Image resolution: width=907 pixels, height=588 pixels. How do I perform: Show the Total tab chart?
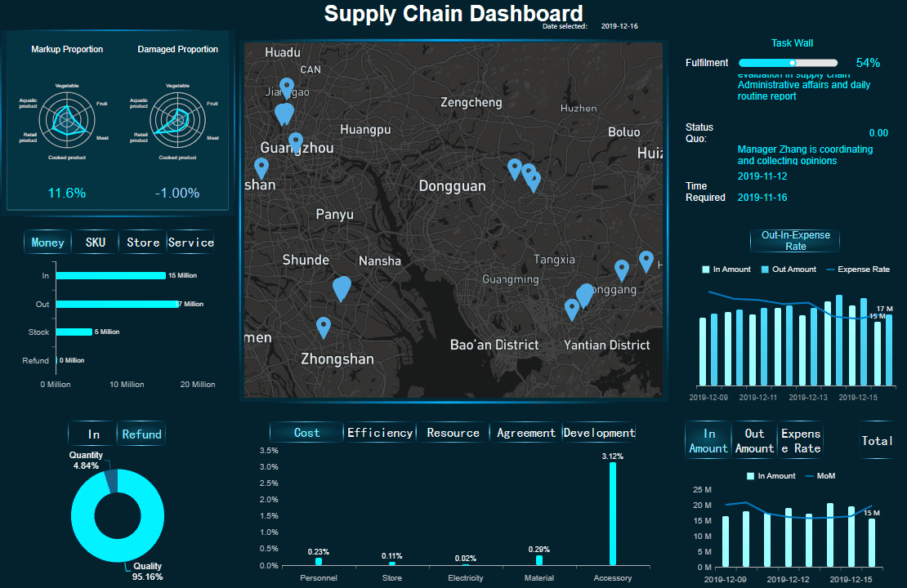point(877,441)
